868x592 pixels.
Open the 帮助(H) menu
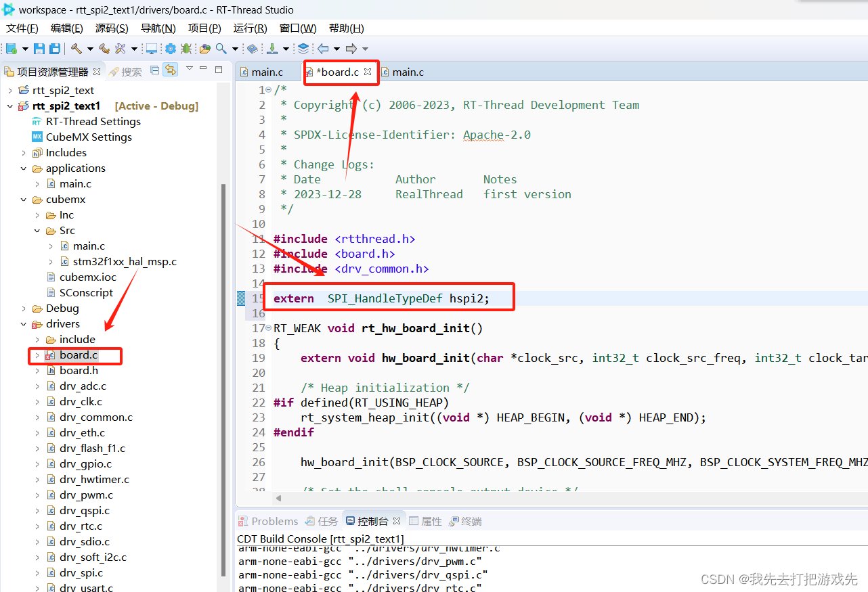tap(346, 28)
